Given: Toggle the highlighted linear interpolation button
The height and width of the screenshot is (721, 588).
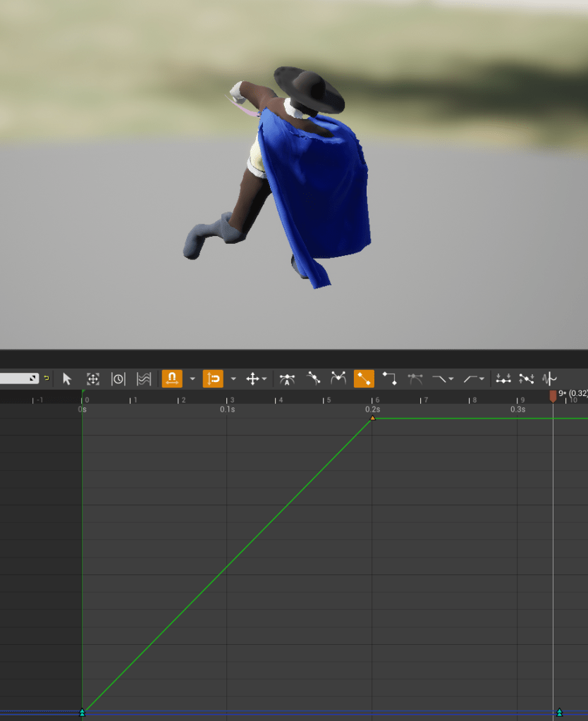Looking at the screenshot, I should 364,379.
